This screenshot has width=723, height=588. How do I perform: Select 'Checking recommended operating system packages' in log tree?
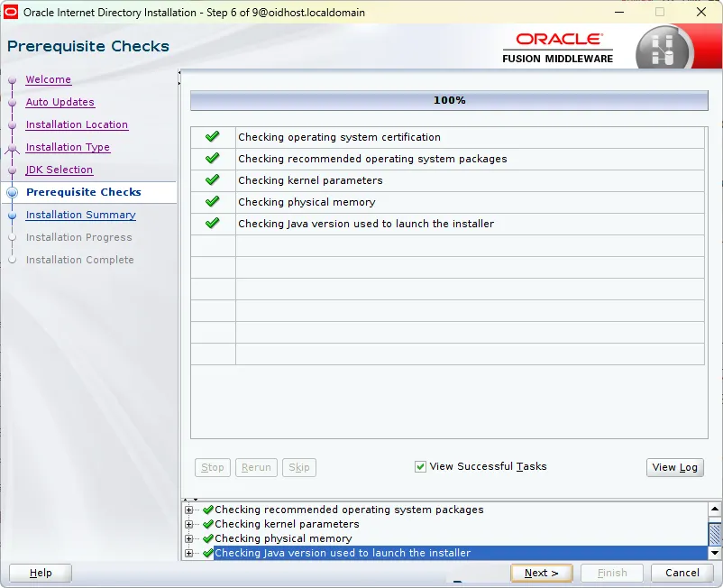(349, 510)
